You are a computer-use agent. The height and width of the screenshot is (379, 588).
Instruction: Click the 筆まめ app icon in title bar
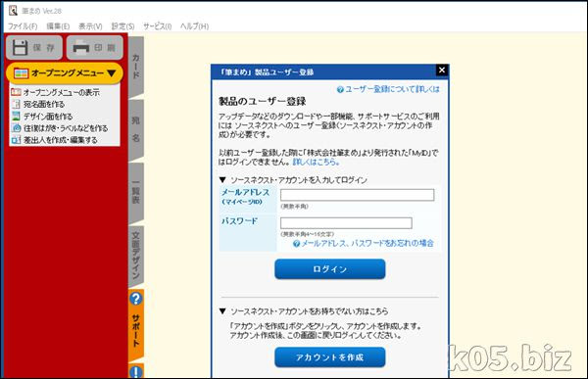13,11
